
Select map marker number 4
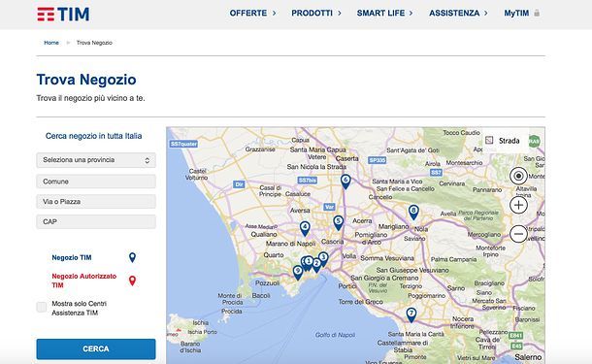tap(305, 229)
